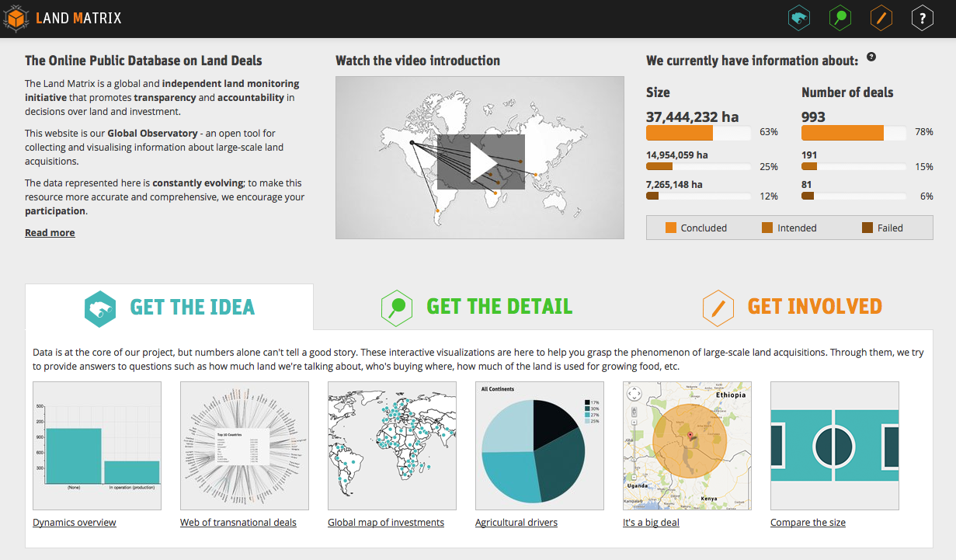
Task: Click the 81 deals progress bar
Action: point(853,197)
